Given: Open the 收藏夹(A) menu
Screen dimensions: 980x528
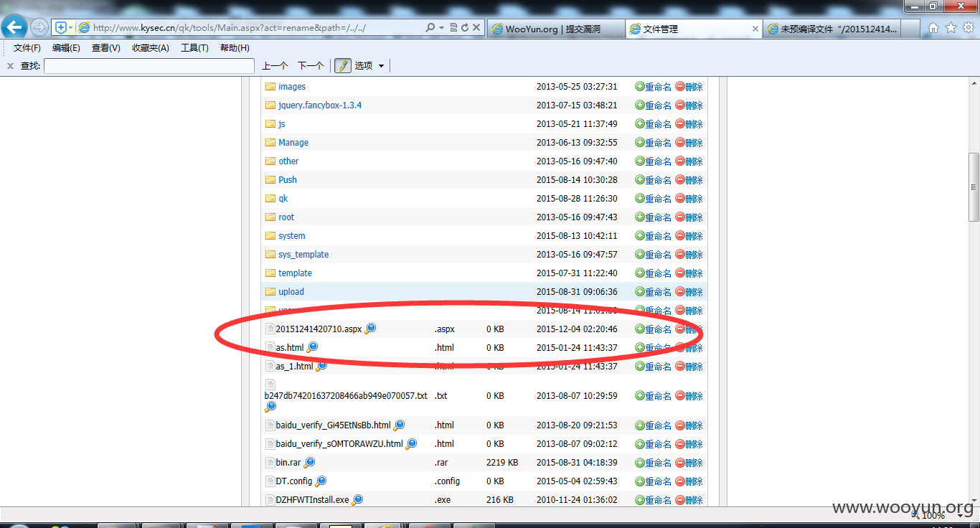Looking at the screenshot, I should tap(151, 48).
